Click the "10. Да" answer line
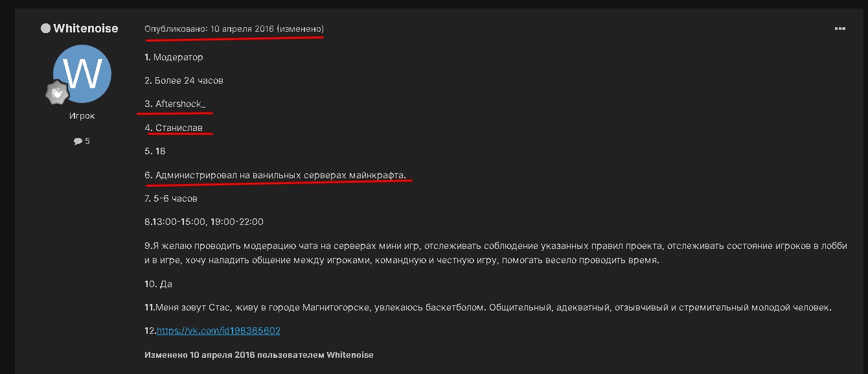The width and height of the screenshot is (868, 374). point(159,284)
